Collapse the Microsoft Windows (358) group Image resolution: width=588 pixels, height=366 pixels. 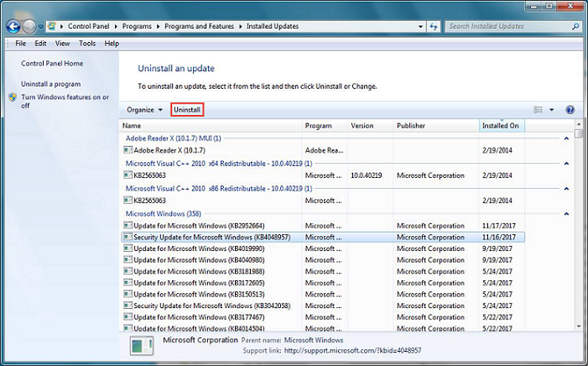pyautogui.click(x=566, y=214)
